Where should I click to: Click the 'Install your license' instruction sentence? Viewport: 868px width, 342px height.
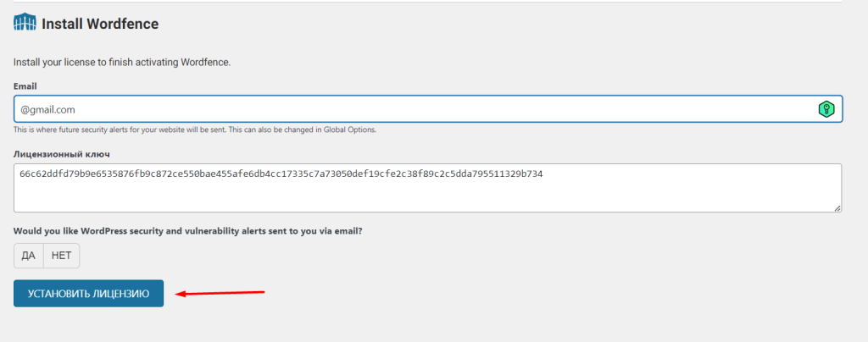pos(122,62)
